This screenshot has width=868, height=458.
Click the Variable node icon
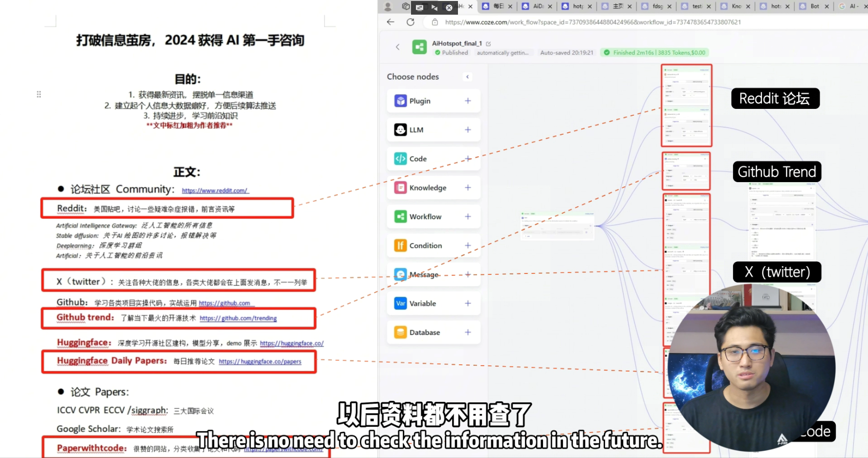coord(400,303)
